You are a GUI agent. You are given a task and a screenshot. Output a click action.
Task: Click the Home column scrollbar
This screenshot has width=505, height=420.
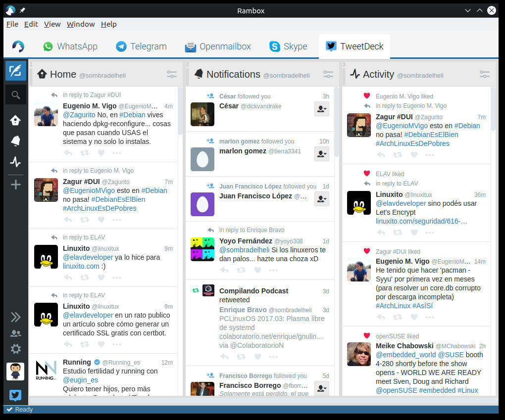[x=180, y=111]
